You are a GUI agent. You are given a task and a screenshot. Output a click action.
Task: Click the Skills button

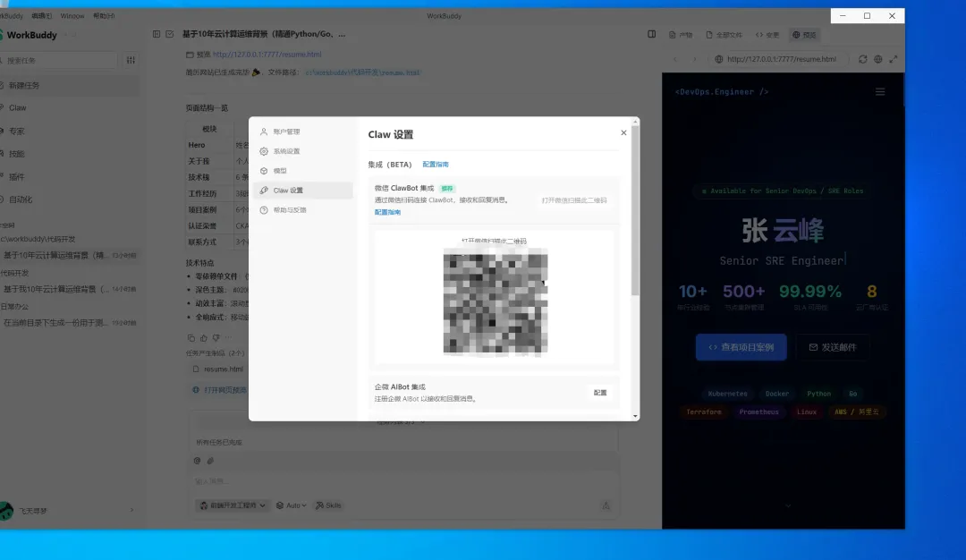pyautogui.click(x=328, y=505)
